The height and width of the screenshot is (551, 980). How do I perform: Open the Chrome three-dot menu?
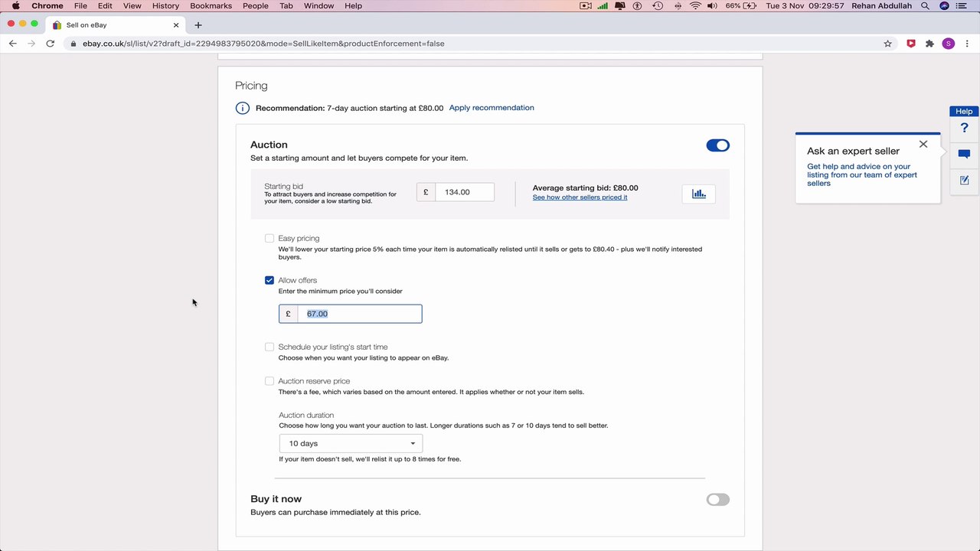click(x=968, y=44)
